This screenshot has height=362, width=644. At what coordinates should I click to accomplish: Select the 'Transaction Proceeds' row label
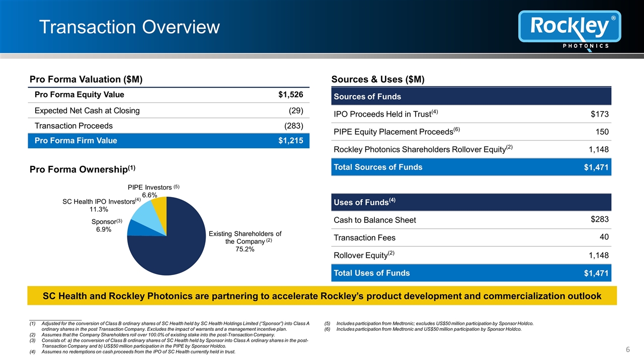(73, 126)
